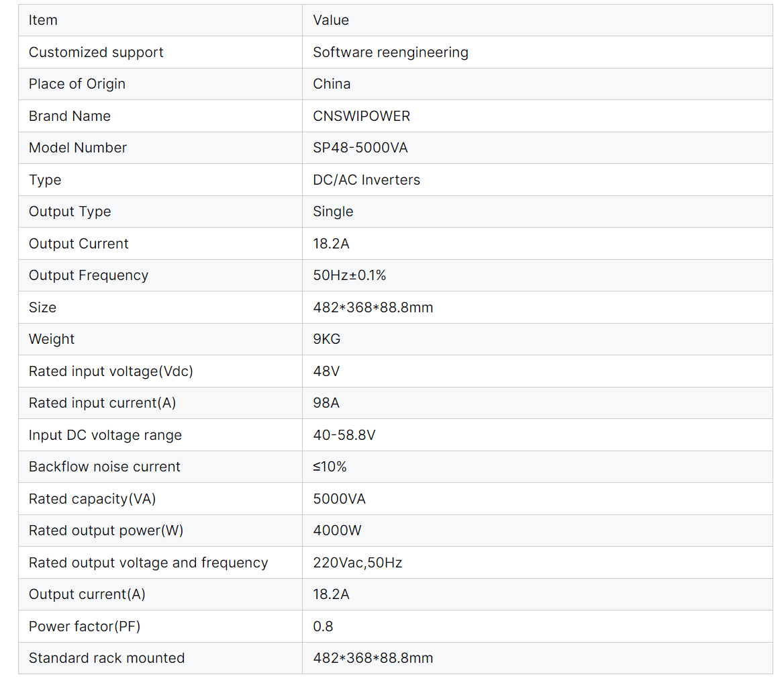Viewport: 784px width, 687px height.
Task: Click the '50Hz±0.1%' value cell
Action: point(349,275)
